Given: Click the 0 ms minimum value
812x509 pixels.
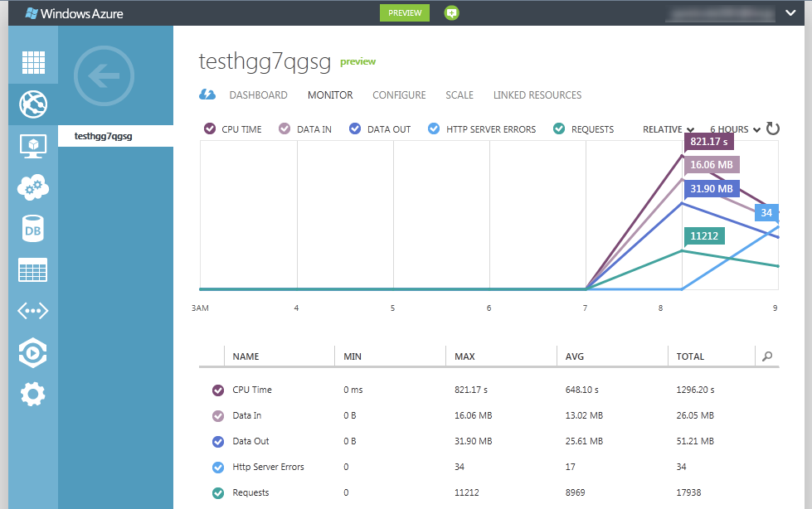Looking at the screenshot, I should [353, 390].
